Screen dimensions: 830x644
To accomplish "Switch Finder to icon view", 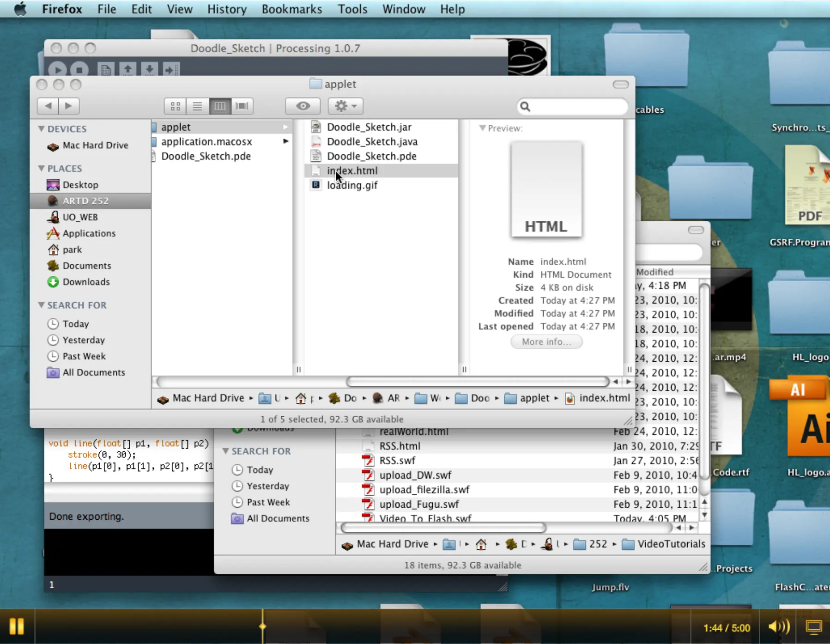I will point(176,106).
